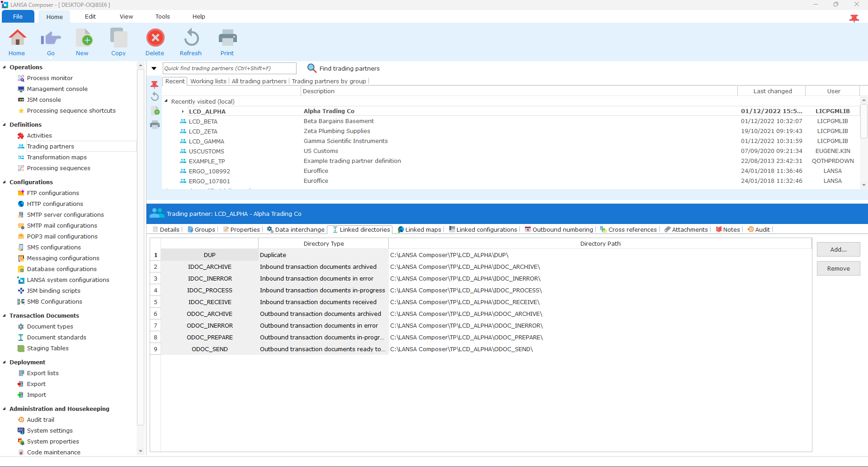Open the Data interchange tab
Screen dimensions: 868x467
(296, 230)
